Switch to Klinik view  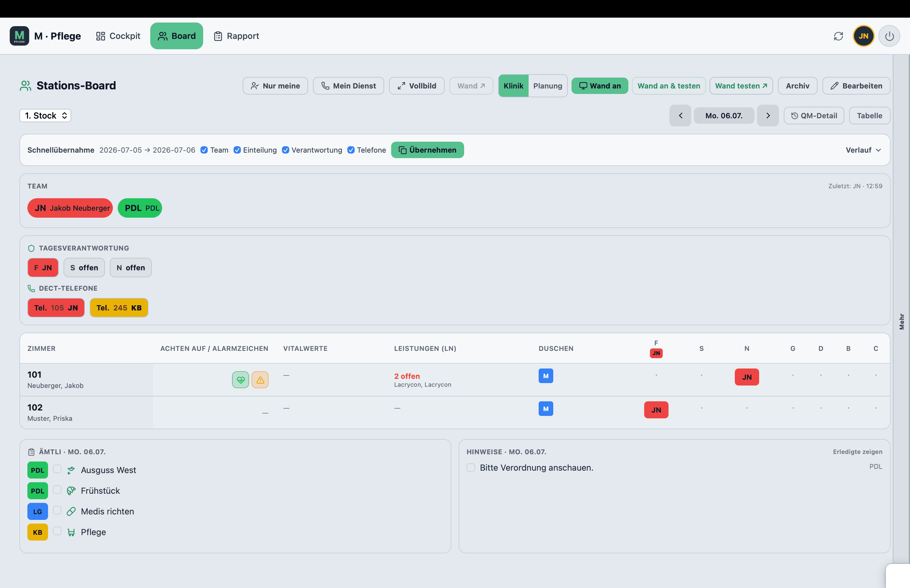pyautogui.click(x=513, y=86)
